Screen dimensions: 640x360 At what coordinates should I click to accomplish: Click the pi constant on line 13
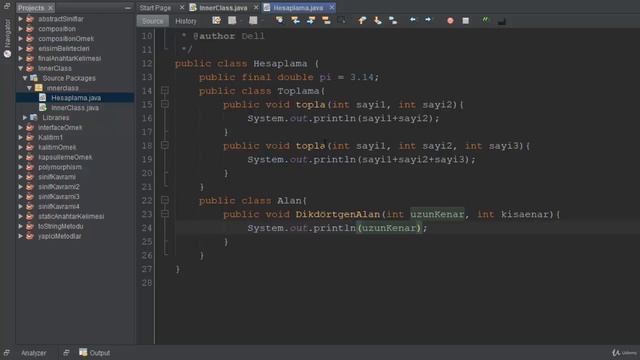pyautogui.click(x=325, y=77)
